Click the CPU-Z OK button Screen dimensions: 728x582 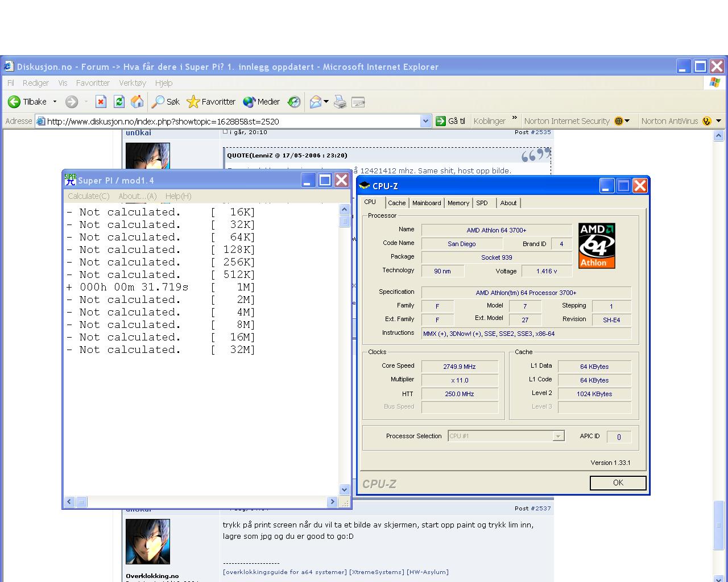pyautogui.click(x=618, y=483)
